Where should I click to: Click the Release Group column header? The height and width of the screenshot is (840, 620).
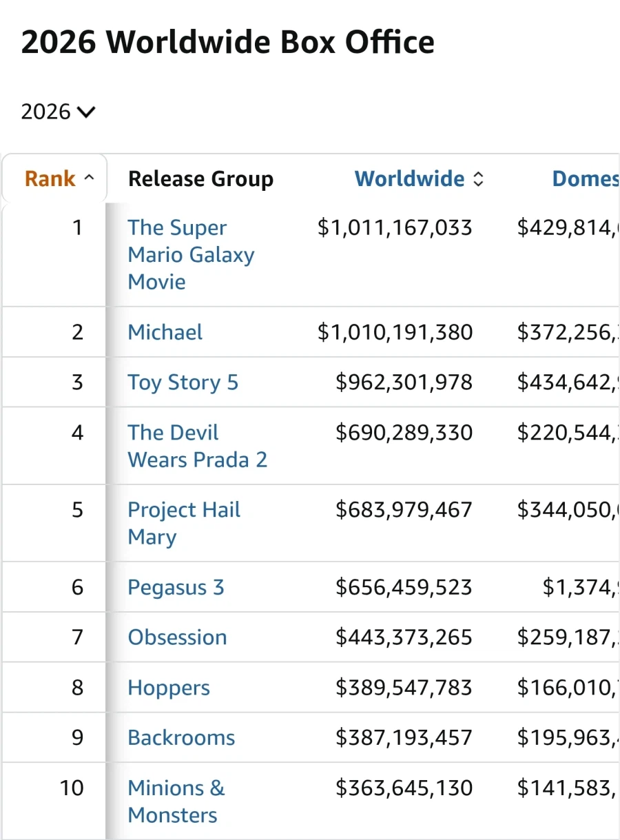[x=200, y=179]
